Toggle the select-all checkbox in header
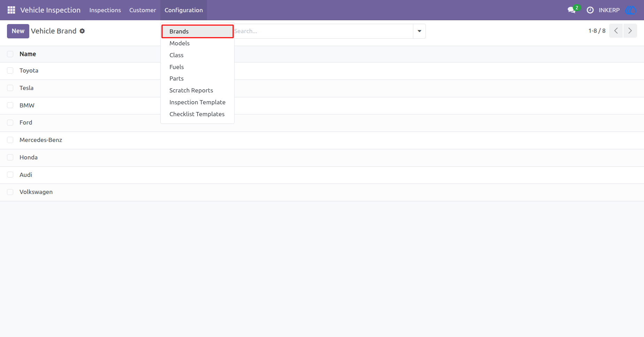644x337 pixels. 10,54
